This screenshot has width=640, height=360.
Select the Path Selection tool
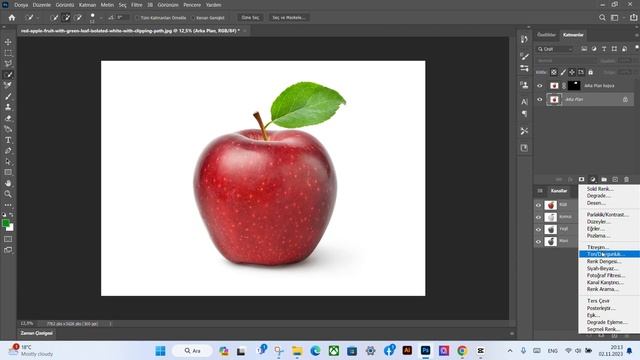click(x=8, y=162)
